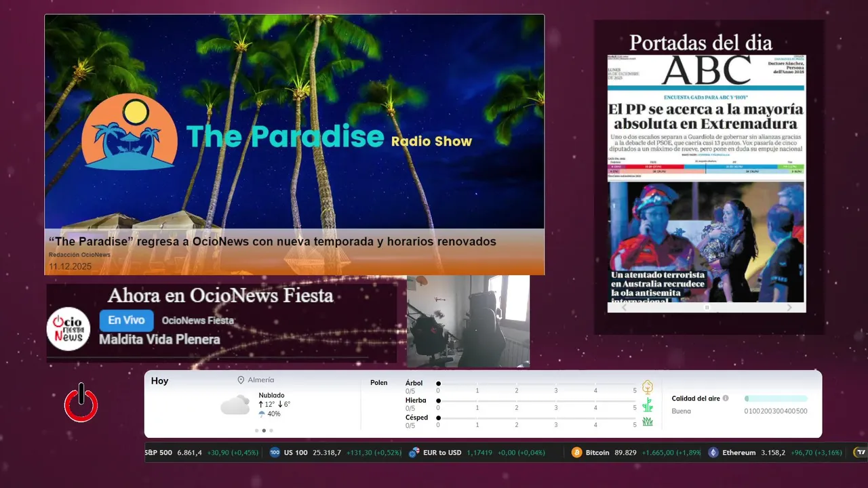Viewport: 868px width, 488px height.
Task: Click the OcioNews Fiesta station name
Action: (x=197, y=321)
